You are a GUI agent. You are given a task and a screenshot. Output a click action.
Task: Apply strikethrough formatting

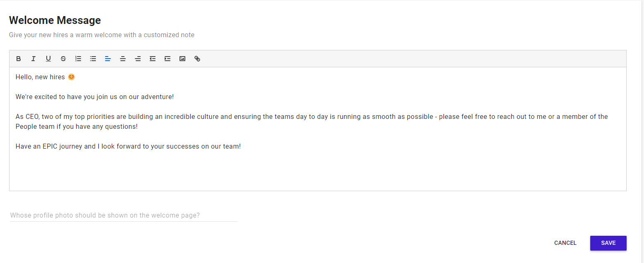click(x=63, y=59)
